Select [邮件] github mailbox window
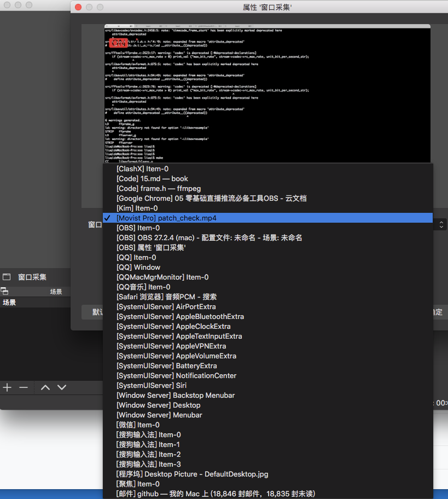The height and width of the screenshot is (499, 448). coord(216,494)
